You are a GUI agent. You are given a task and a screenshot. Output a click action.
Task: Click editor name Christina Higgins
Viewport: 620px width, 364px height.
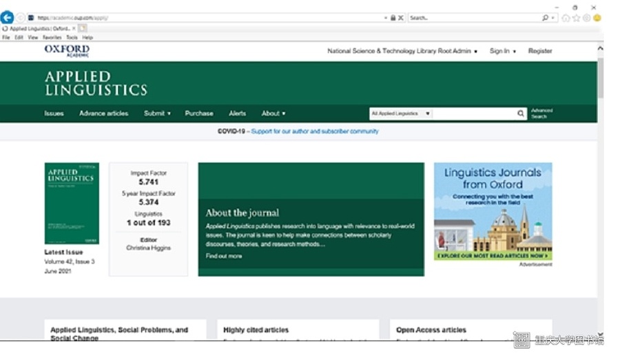coord(148,248)
